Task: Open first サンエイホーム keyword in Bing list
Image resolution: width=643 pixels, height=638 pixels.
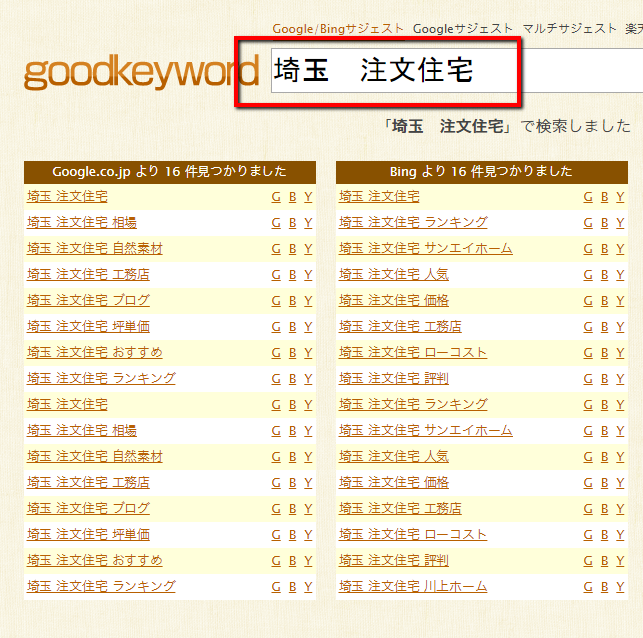Action: point(425,248)
